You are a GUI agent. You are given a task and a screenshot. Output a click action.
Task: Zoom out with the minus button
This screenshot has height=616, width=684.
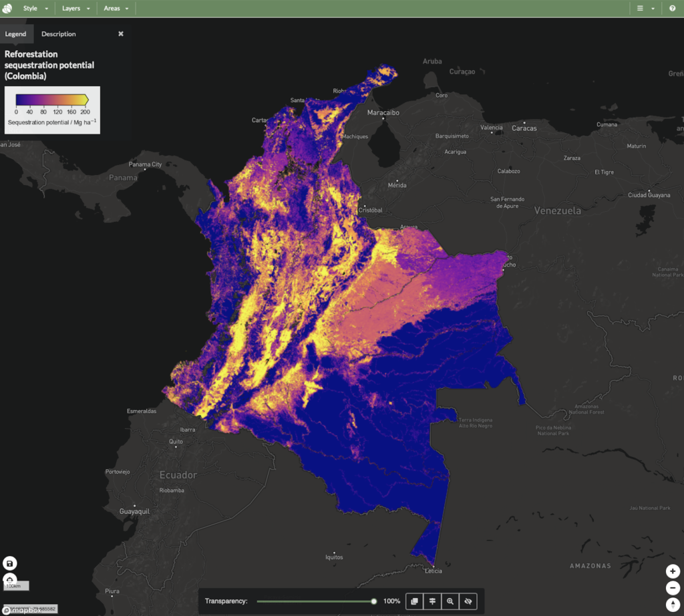[x=673, y=589]
